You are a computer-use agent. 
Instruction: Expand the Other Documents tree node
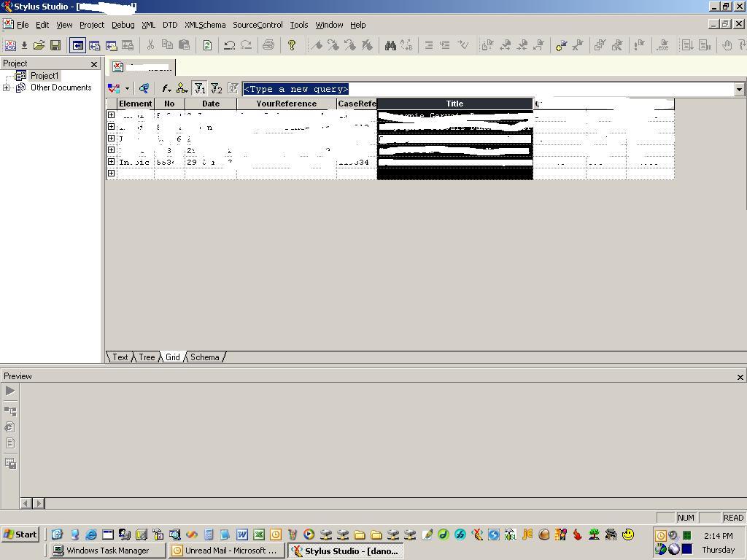click(x=7, y=87)
